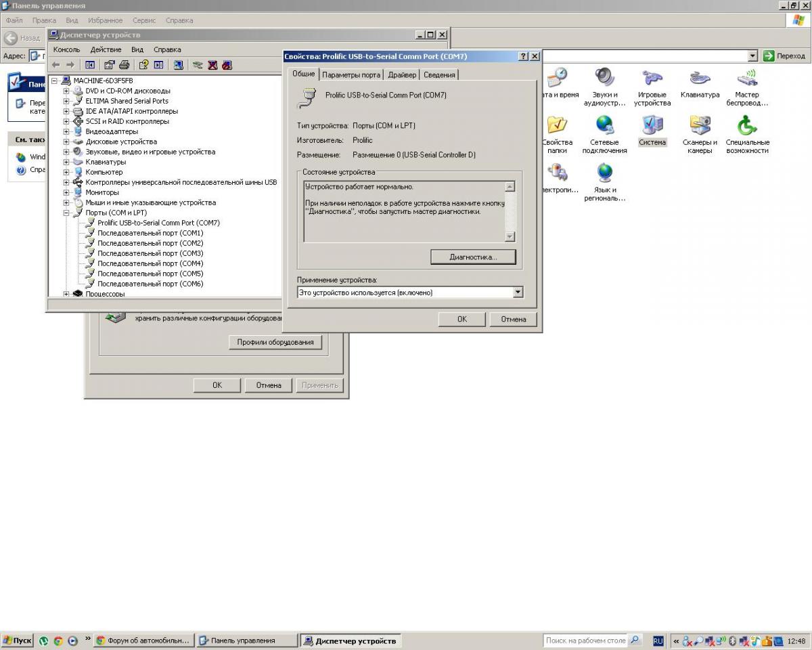Click the Профили оборудования button
This screenshot has height=650, width=812.
coord(275,342)
